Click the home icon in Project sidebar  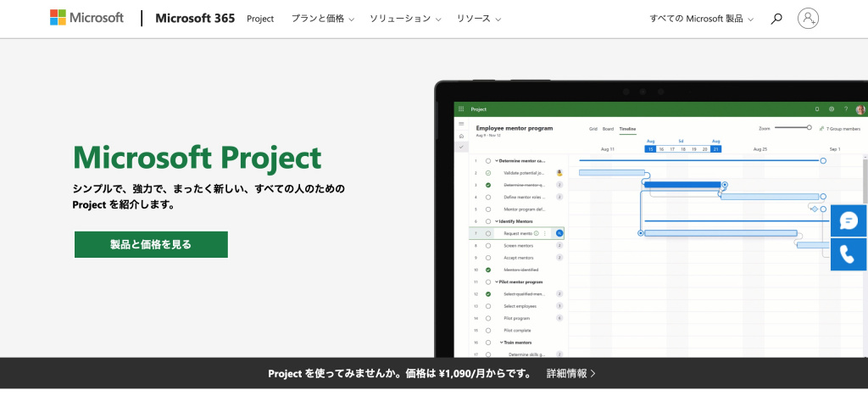click(461, 136)
